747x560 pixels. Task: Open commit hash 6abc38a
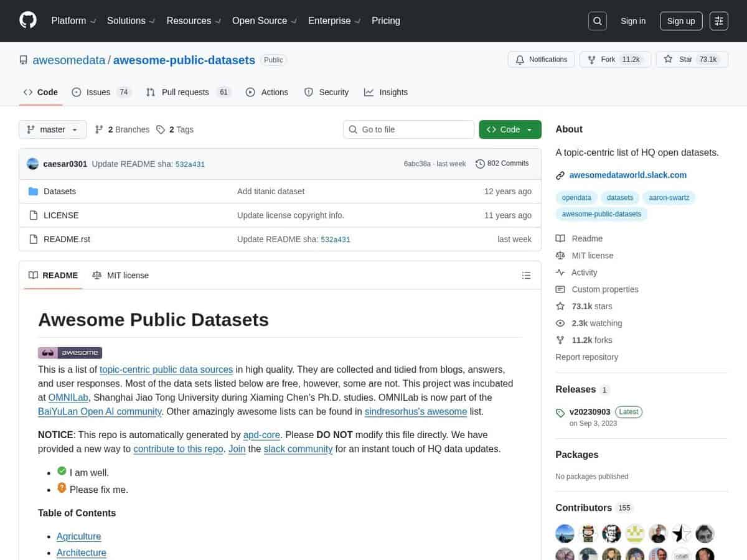point(417,164)
